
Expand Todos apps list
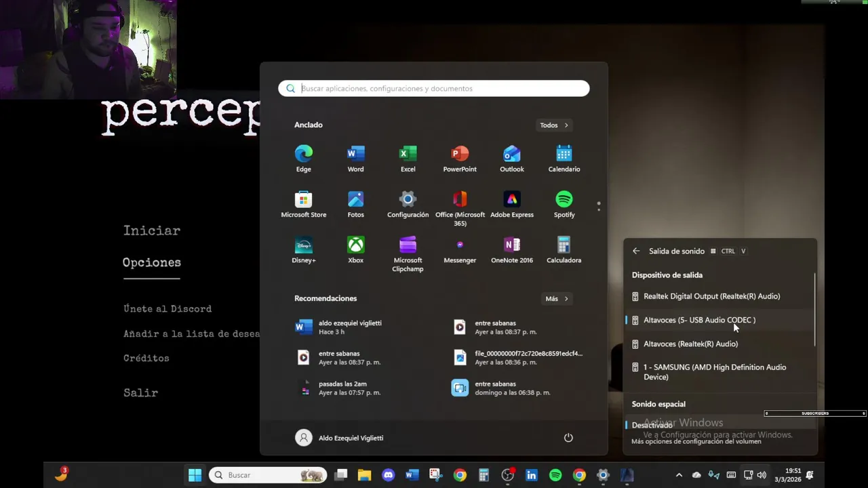(555, 125)
